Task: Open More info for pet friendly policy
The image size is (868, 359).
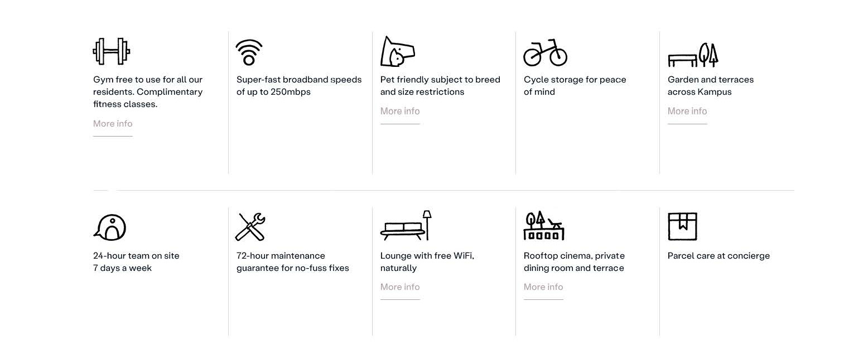Action: (x=400, y=111)
